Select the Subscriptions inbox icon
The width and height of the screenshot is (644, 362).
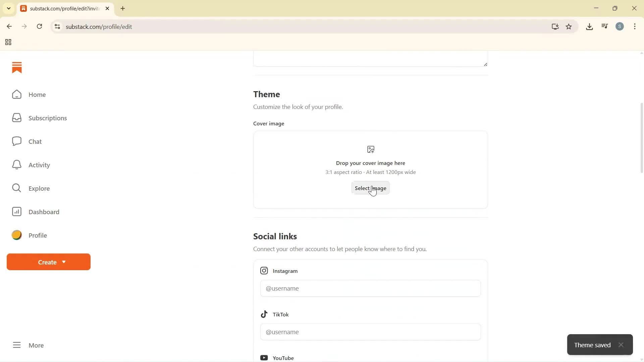pyautogui.click(x=16, y=118)
